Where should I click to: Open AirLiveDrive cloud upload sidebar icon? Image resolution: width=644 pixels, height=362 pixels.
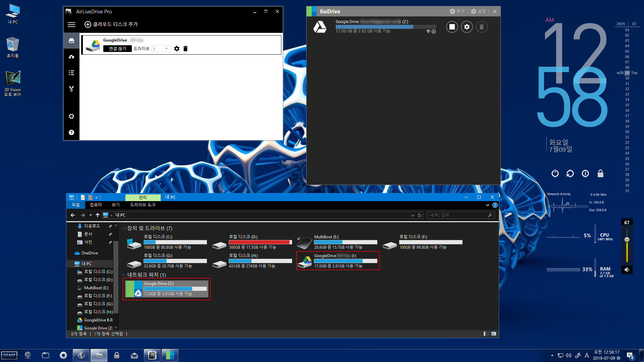click(71, 57)
